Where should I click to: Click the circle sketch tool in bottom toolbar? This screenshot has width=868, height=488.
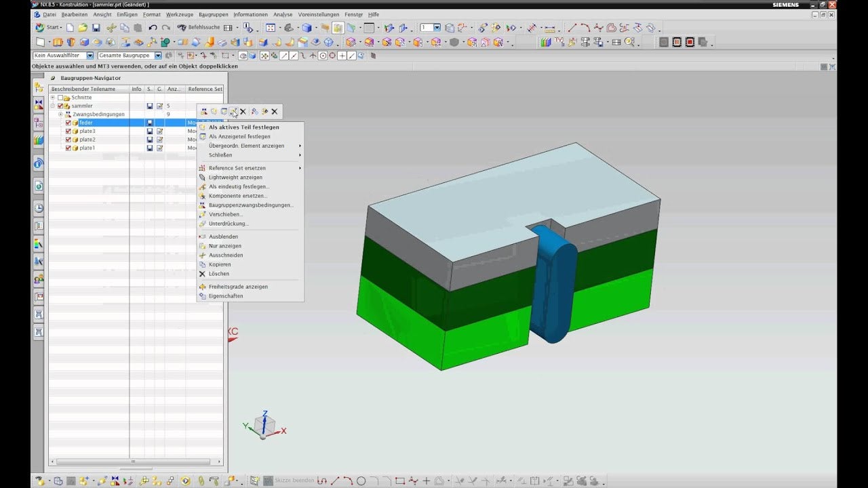pos(361,481)
